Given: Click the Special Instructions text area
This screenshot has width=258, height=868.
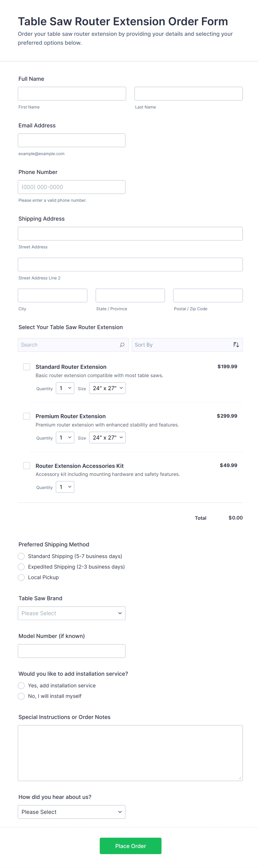Looking at the screenshot, I should (130, 753).
